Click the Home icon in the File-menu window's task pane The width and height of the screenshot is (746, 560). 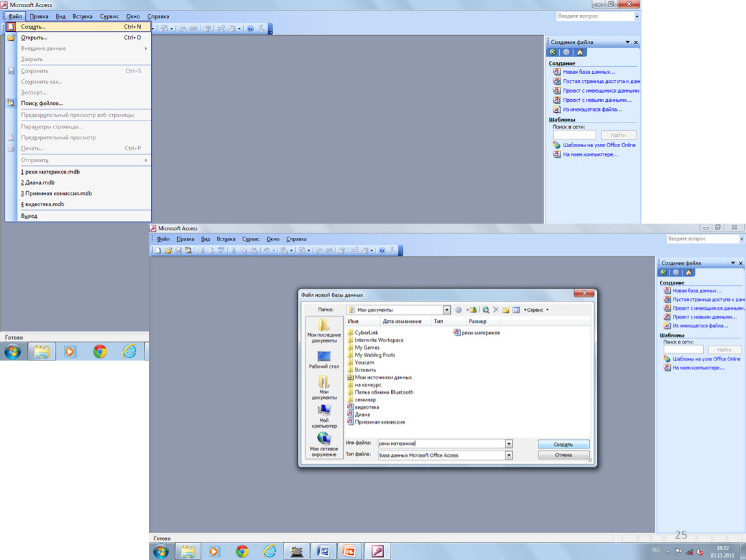click(579, 52)
